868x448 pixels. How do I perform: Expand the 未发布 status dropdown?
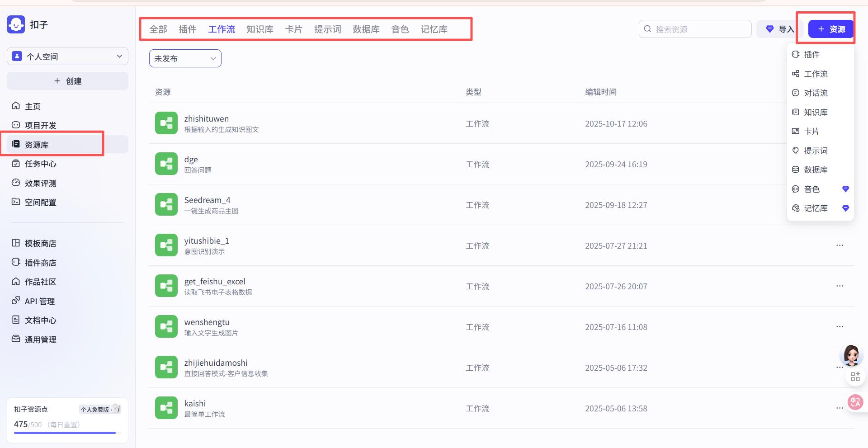(184, 58)
